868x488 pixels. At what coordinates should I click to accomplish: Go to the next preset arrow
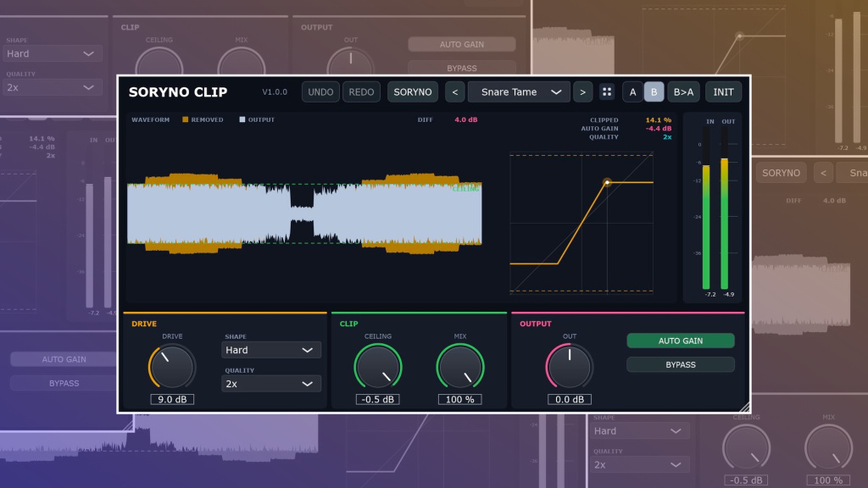pyautogui.click(x=582, y=91)
